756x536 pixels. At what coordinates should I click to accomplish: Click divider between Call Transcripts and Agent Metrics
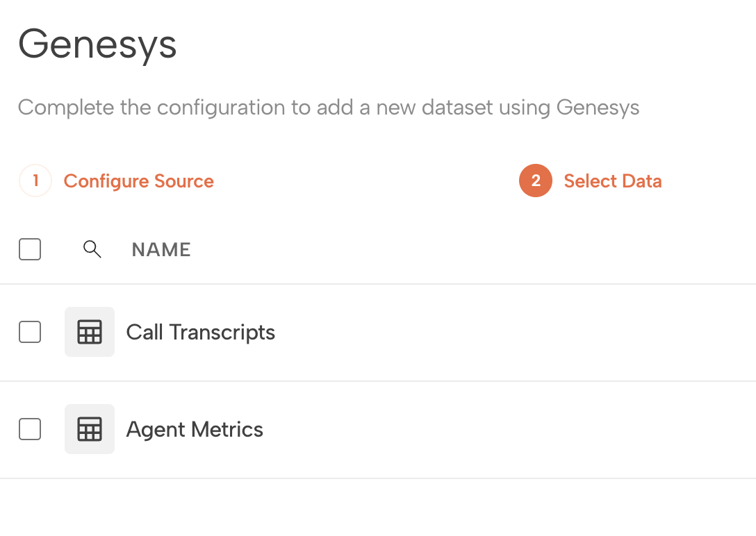pyautogui.click(x=378, y=381)
